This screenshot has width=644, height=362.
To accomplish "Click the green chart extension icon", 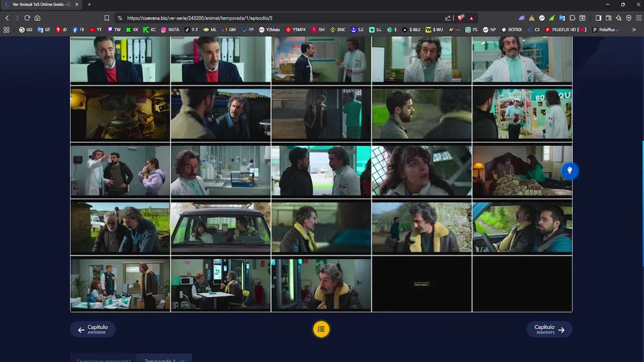I will point(552,18).
